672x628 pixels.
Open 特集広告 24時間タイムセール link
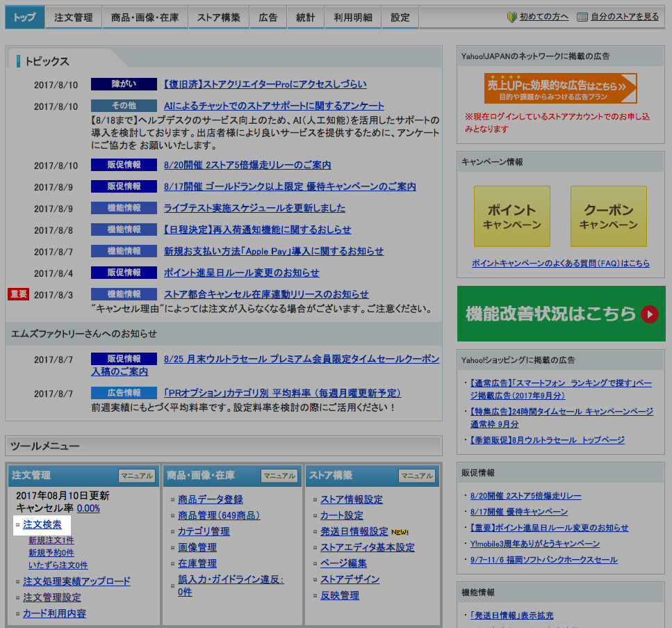562,417
